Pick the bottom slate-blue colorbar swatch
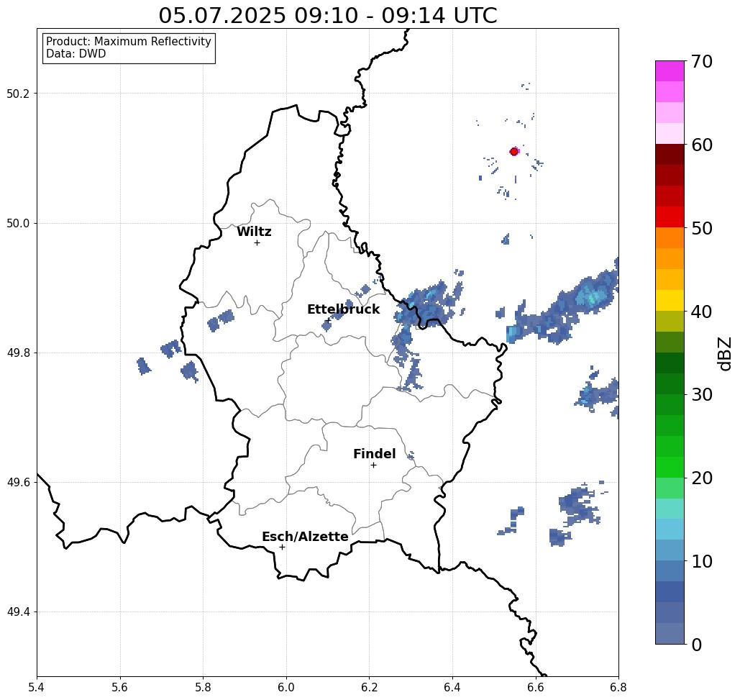This screenshot has width=740, height=700. pyautogui.click(x=670, y=633)
